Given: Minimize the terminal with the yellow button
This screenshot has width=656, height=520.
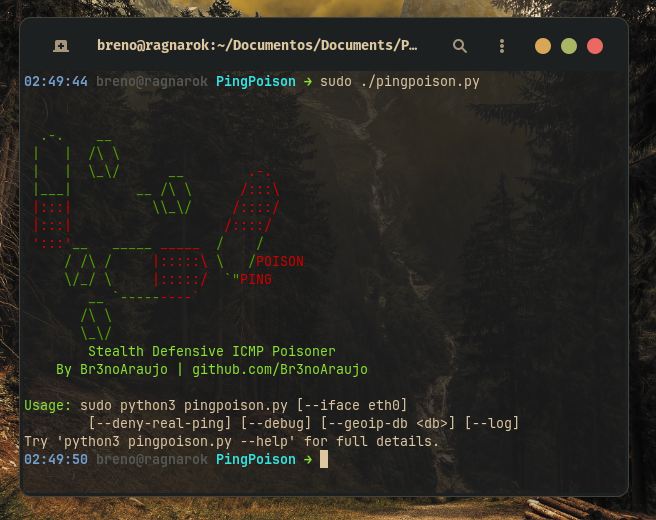Looking at the screenshot, I should pyautogui.click(x=543, y=46).
